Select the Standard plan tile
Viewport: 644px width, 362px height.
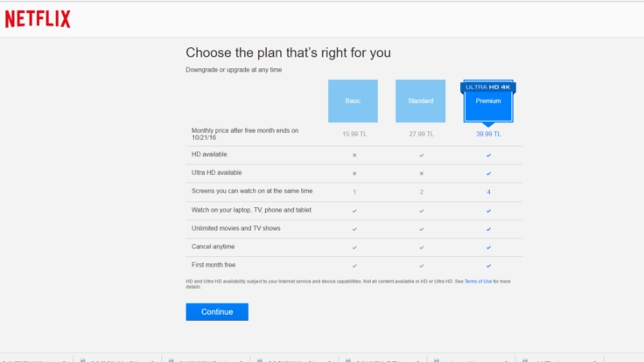(420, 101)
